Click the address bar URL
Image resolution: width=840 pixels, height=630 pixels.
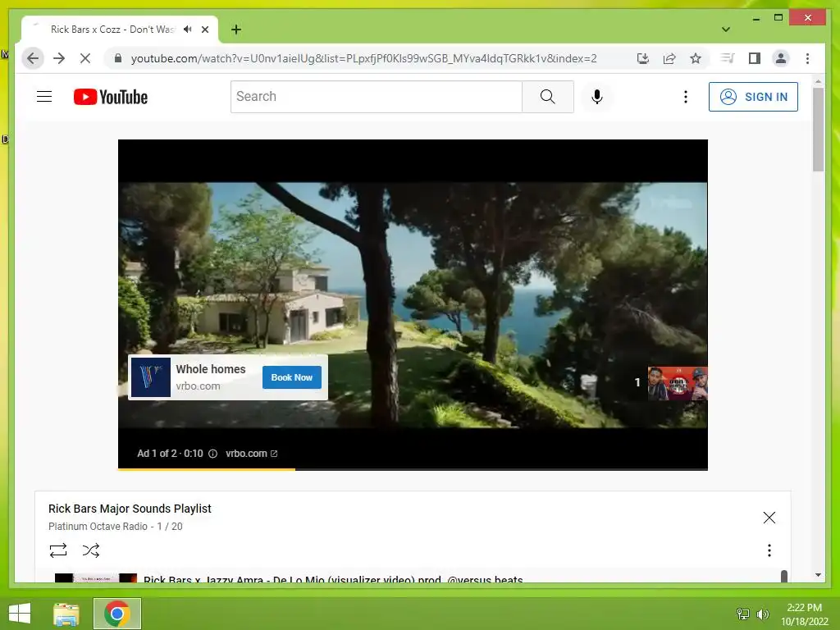(363, 58)
